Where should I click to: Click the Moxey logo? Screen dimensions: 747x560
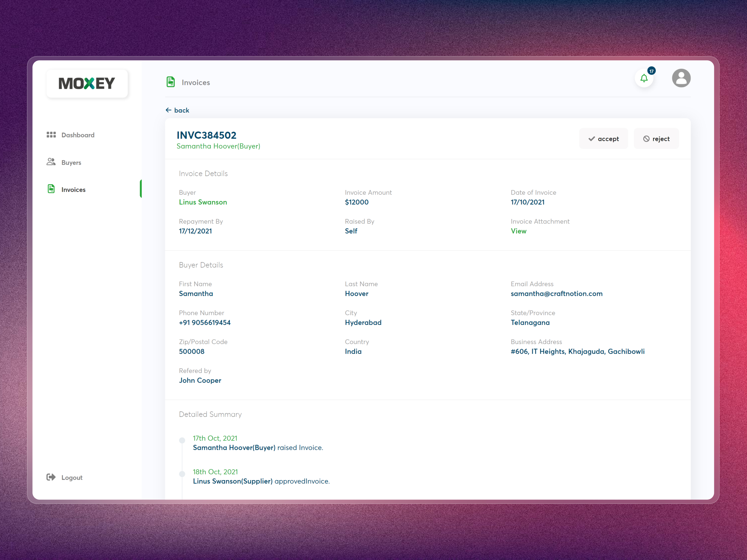coord(87,83)
